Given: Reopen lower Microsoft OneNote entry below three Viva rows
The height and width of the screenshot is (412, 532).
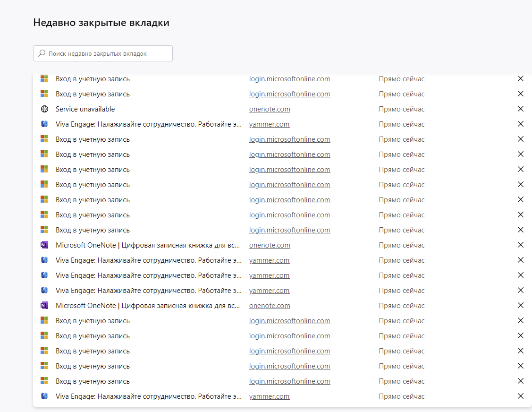Looking at the screenshot, I should click(148, 305).
